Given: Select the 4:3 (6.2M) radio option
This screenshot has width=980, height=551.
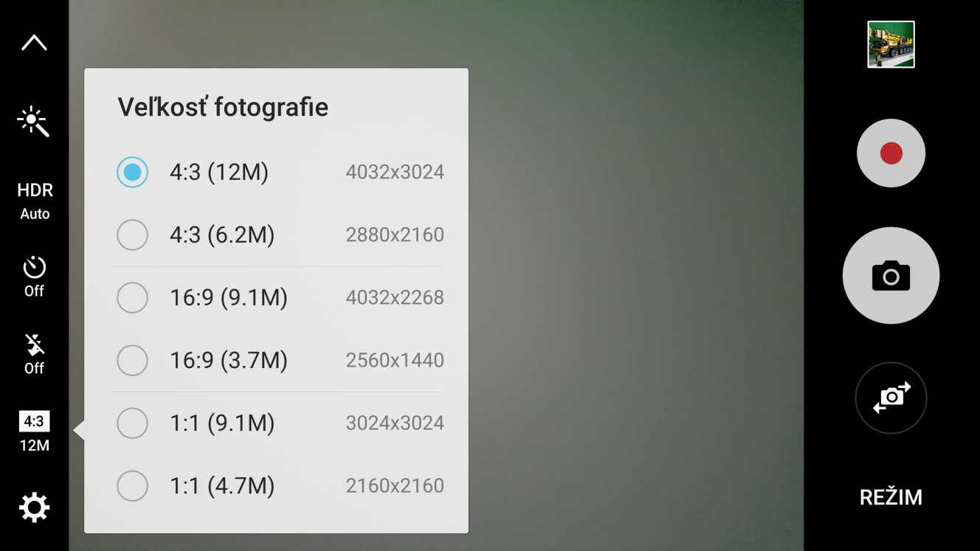Looking at the screenshot, I should (277, 235).
